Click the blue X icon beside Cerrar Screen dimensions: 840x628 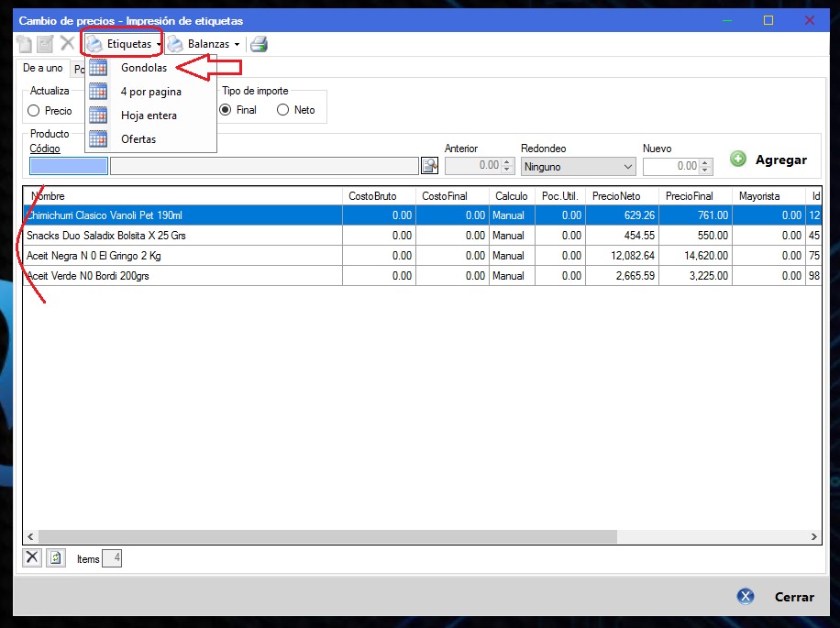click(746, 596)
